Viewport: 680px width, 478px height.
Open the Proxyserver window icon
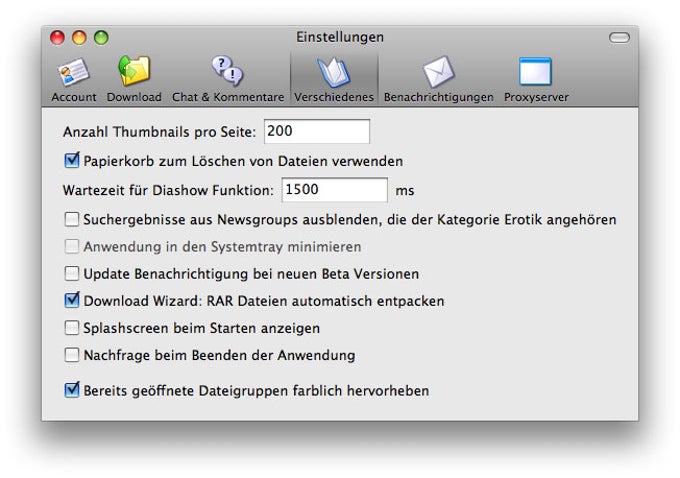[535, 72]
